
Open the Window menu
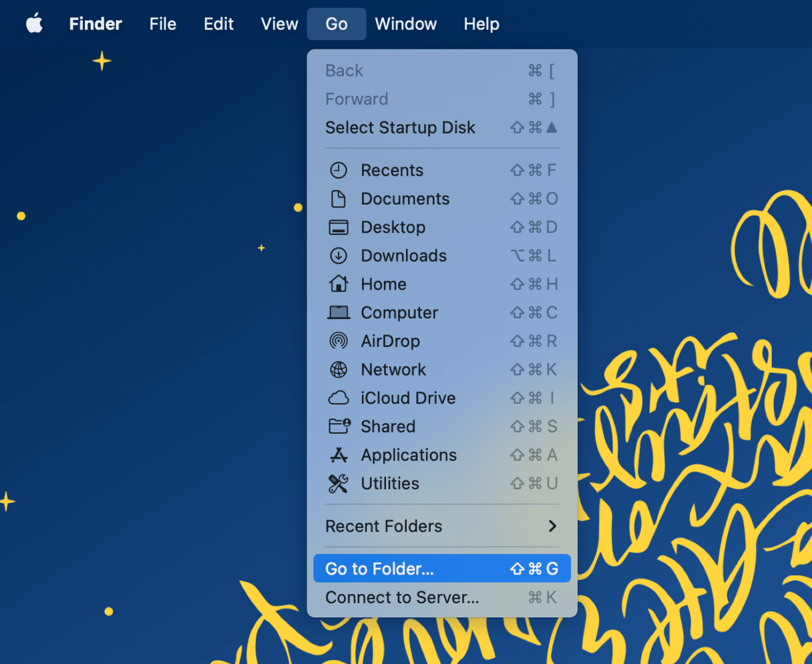coord(406,24)
